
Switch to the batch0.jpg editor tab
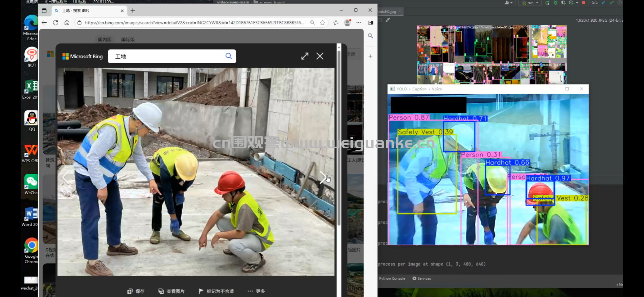pos(387,12)
